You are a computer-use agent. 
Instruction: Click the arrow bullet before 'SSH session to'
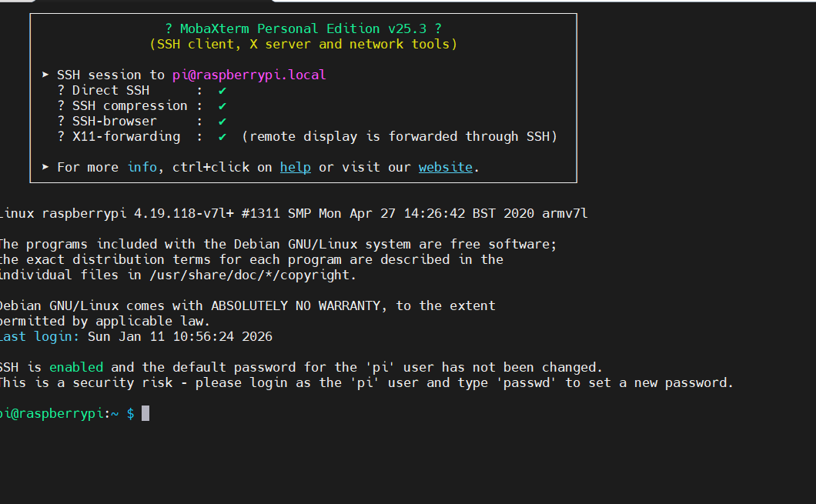45,75
